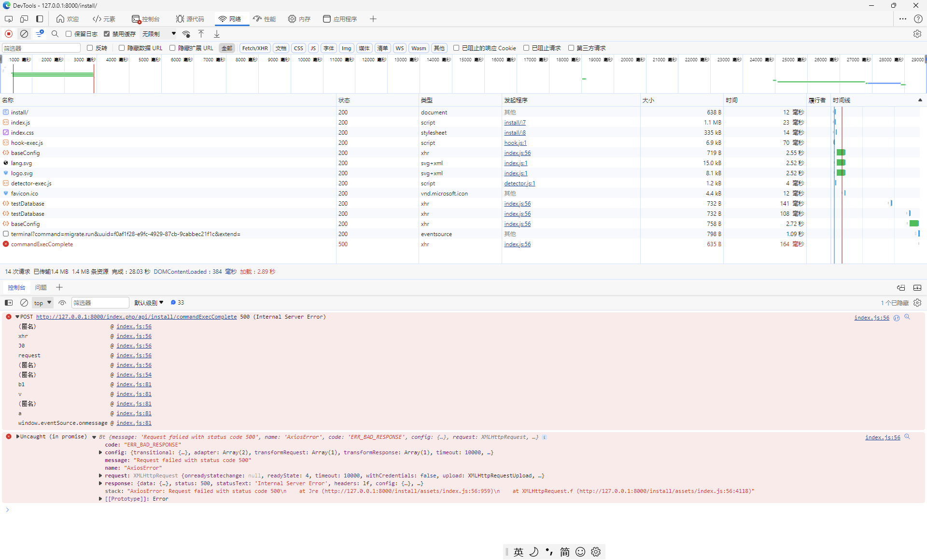
Task: Create live expression eye icon
Action: [x=62, y=303]
